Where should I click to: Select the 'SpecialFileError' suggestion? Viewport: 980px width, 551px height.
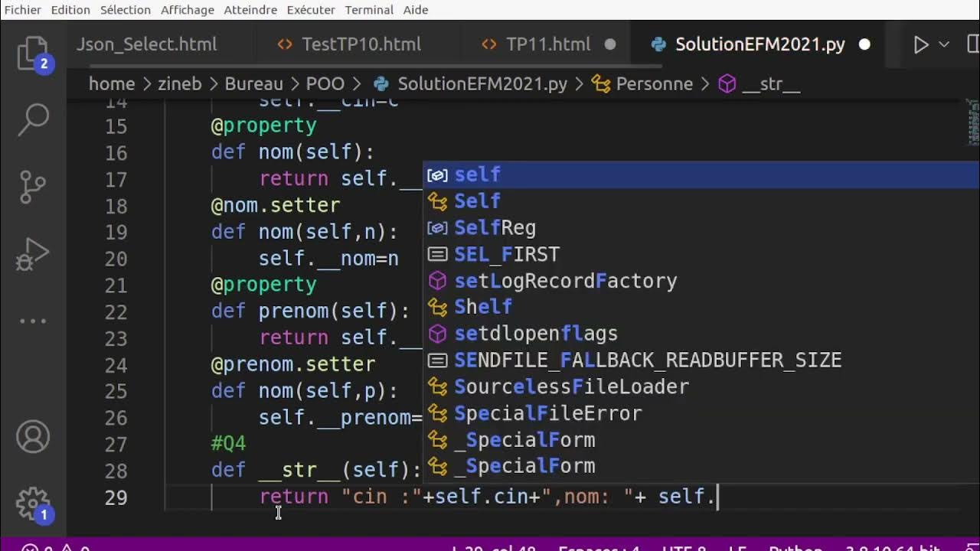click(x=702, y=413)
